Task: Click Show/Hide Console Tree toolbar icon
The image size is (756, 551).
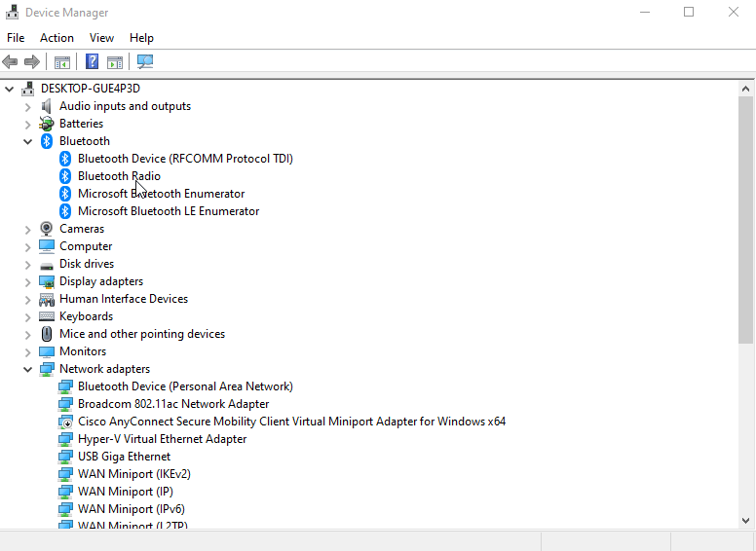Action: point(62,61)
